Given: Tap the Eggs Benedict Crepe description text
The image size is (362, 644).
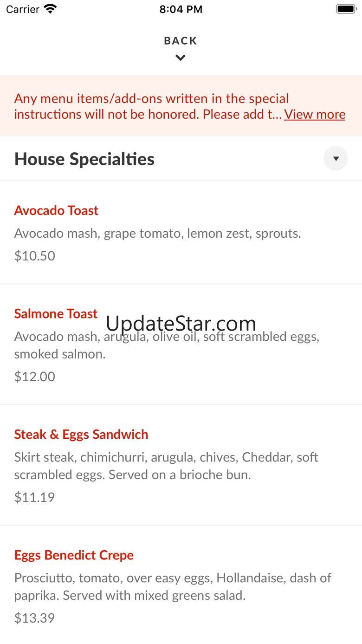Looking at the screenshot, I should [173, 586].
